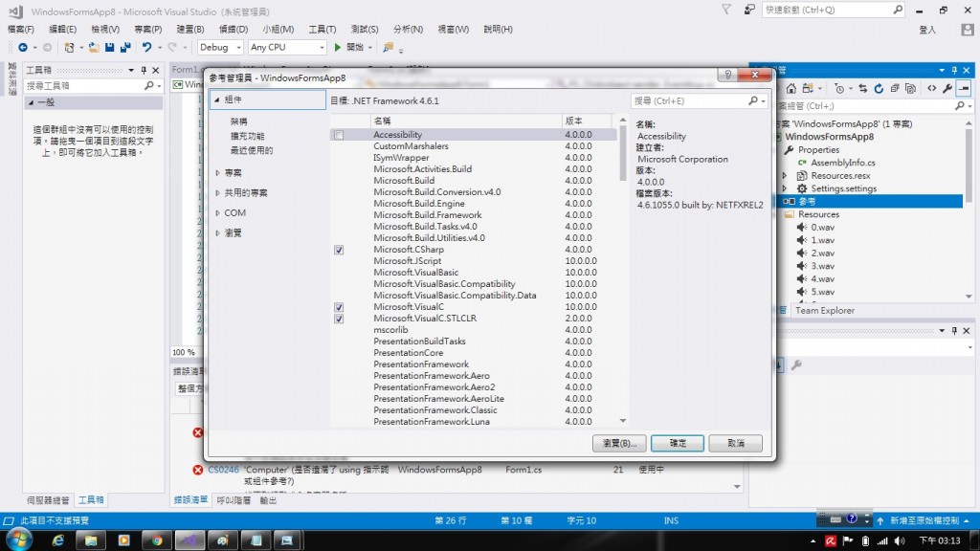
Task: Open the 檔案(F) menu
Action: [x=21, y=30]
